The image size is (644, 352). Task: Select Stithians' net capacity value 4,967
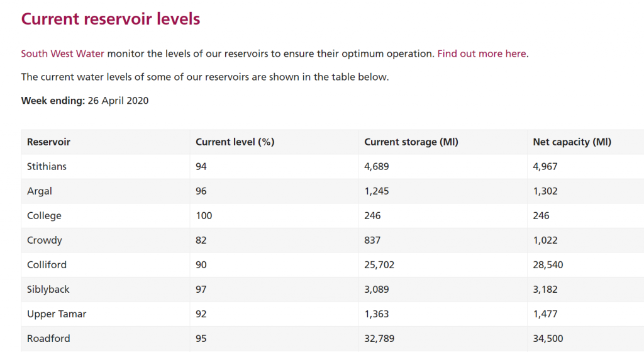pos(545,166)
